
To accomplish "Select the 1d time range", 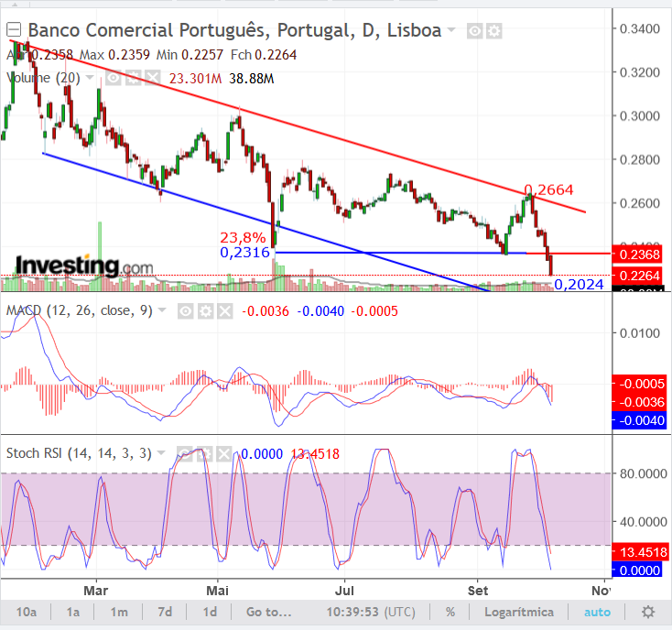I will pyautogui.click(x=210, y=612).
